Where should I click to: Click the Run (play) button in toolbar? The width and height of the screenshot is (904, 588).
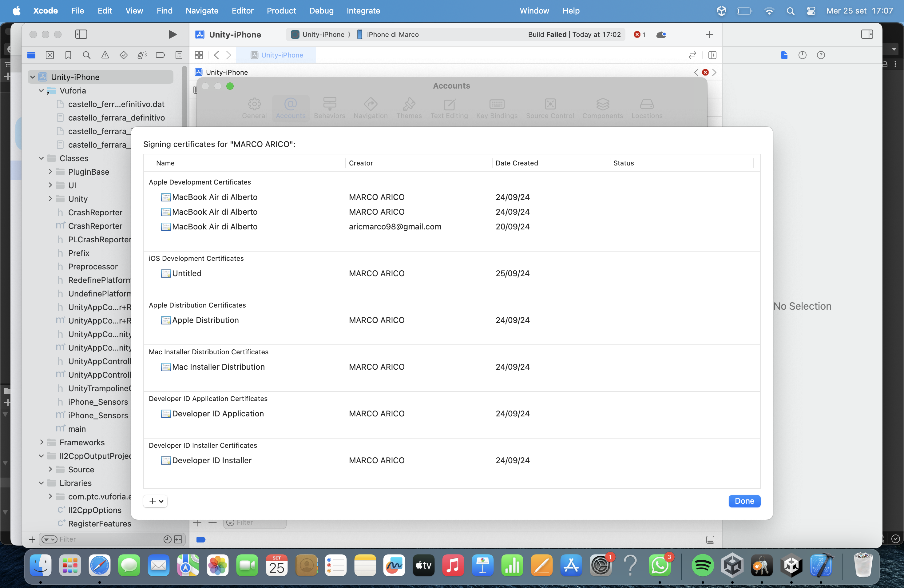(172, 34)
